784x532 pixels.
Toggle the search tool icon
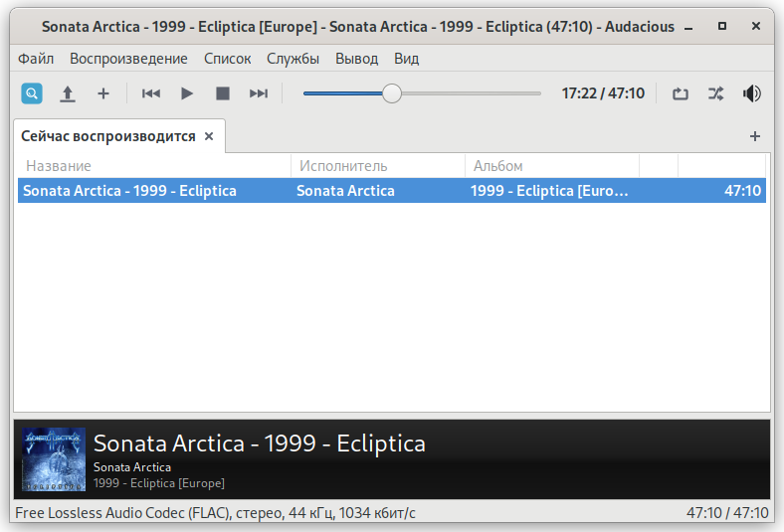click(32, 93)
